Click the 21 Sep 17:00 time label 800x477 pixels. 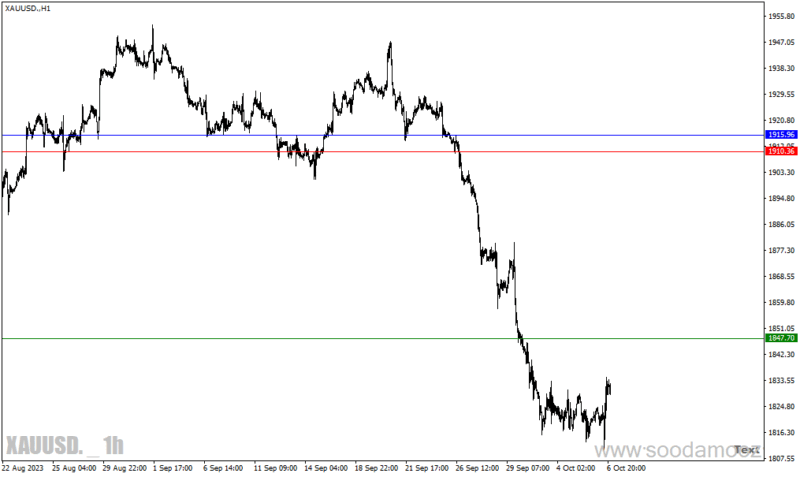[x=427, y=468]
